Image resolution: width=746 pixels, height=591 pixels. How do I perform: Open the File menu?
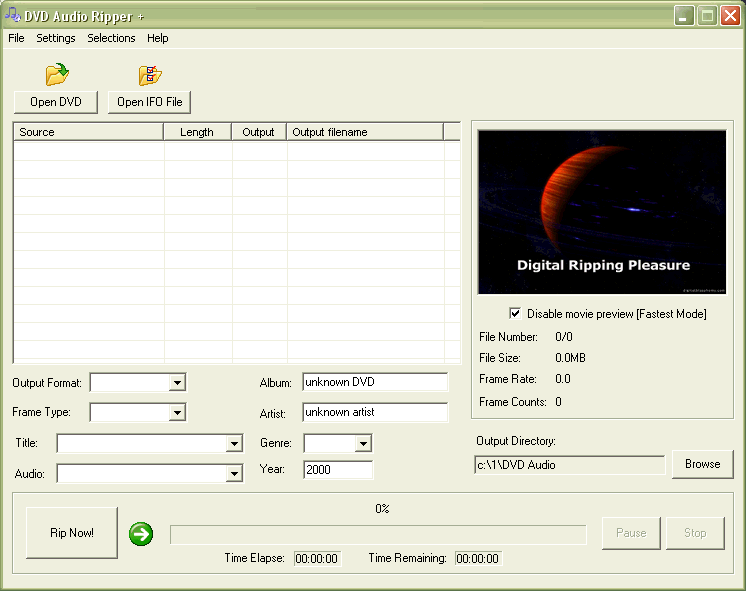[16, 38]
